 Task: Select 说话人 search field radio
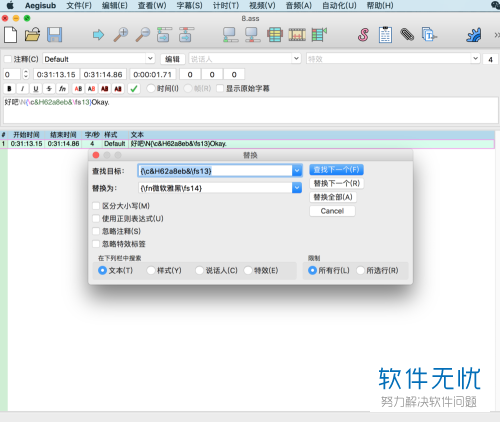click(199, 270)
